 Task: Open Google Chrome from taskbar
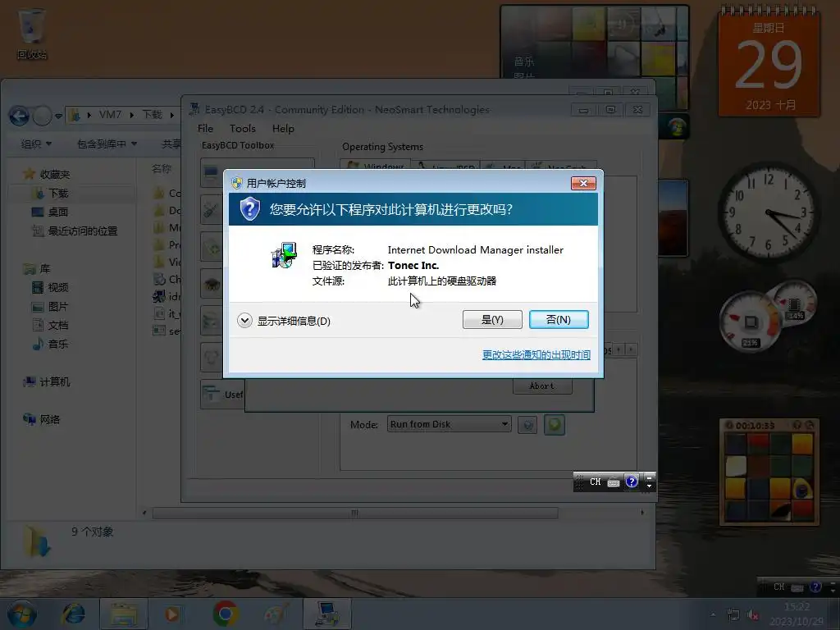(225, 614)
